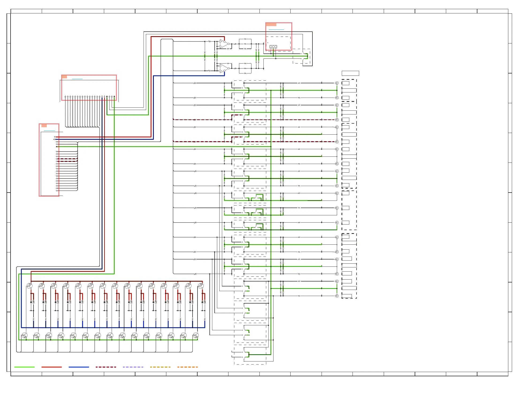Select the leftmost transistor in the upper row
This screenshot has height=395, width=532.
point(29,286)
